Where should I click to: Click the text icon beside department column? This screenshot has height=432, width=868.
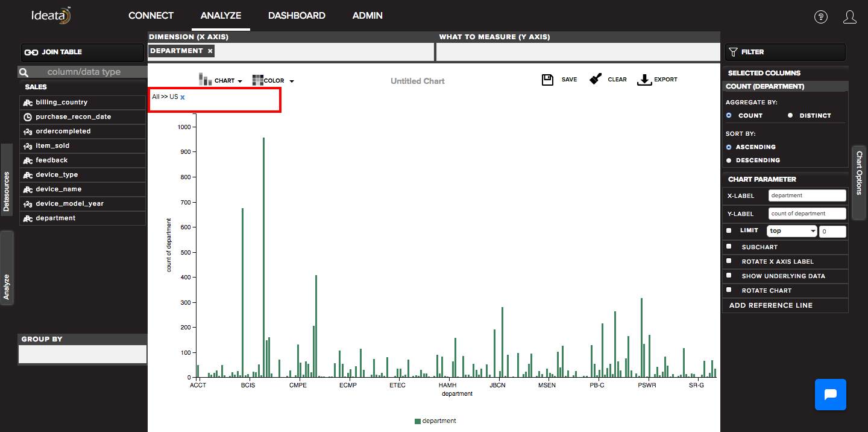click(x=28, y=218)
